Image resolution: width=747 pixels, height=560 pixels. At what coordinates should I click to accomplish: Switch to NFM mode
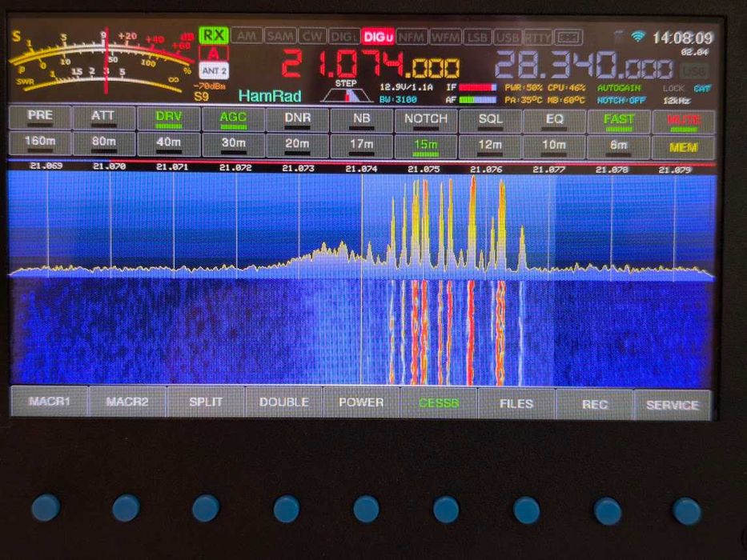pyautogui.click(x=412, y=37)
